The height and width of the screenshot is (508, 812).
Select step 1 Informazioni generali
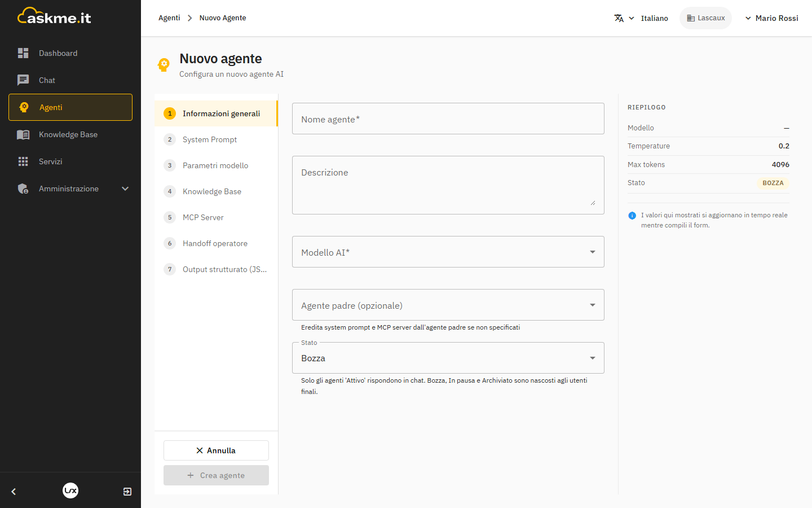click(216, 113)
